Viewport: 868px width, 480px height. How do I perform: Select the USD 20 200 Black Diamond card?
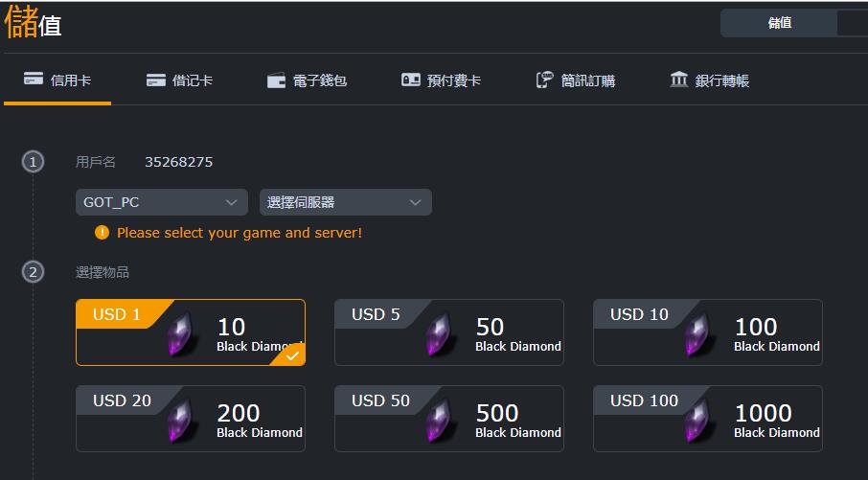(x=191, y=419)
